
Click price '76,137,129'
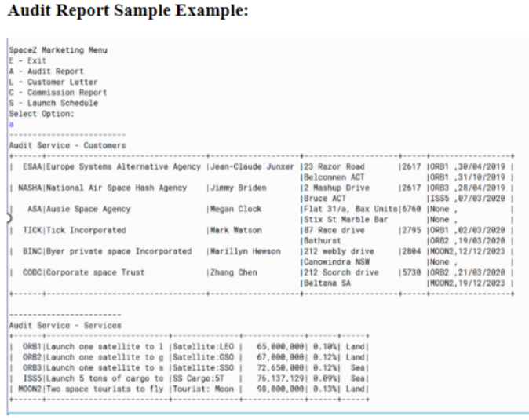(x=280, y=378)
